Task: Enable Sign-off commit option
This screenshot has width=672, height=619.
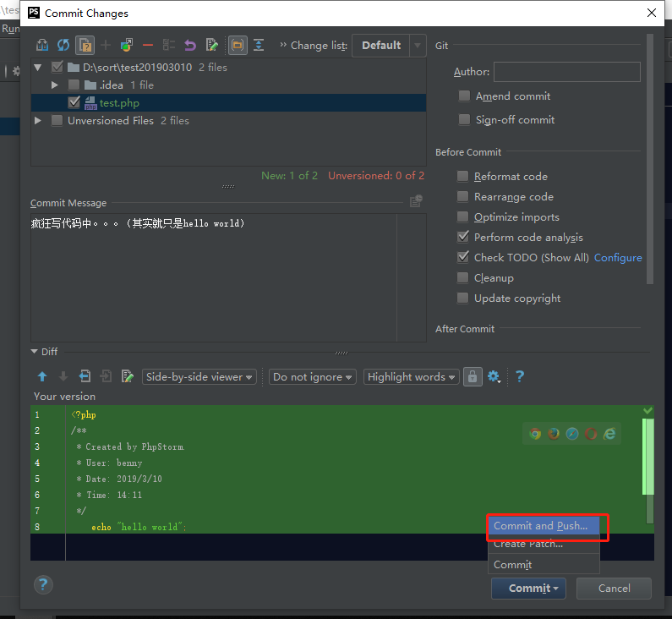Action: 464,119
